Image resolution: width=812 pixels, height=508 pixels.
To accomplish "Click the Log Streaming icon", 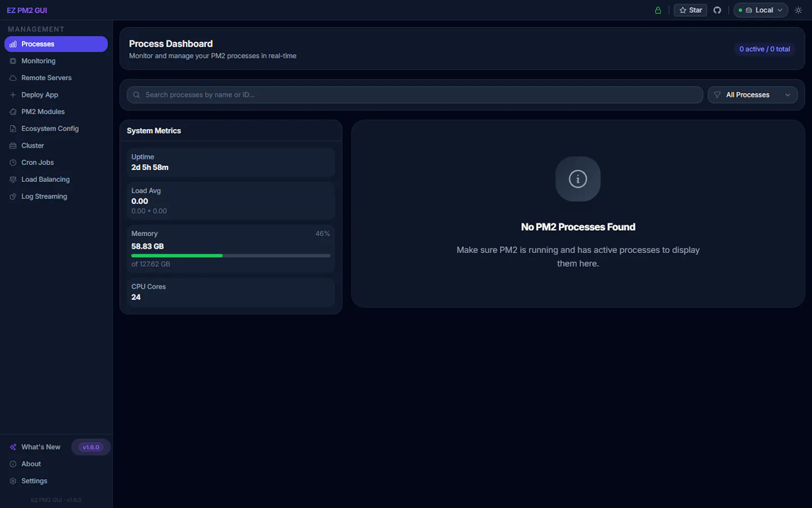I will (13, 197).
